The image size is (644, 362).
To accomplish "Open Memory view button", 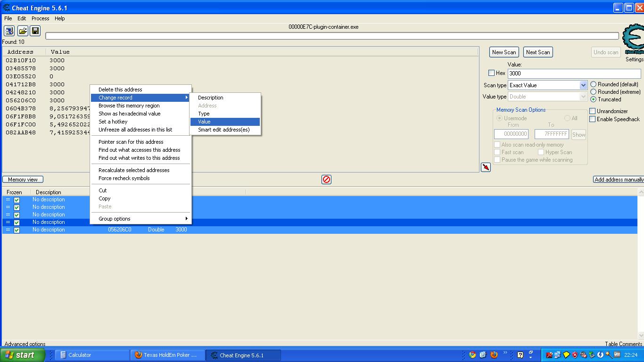I will click(23, 180).
